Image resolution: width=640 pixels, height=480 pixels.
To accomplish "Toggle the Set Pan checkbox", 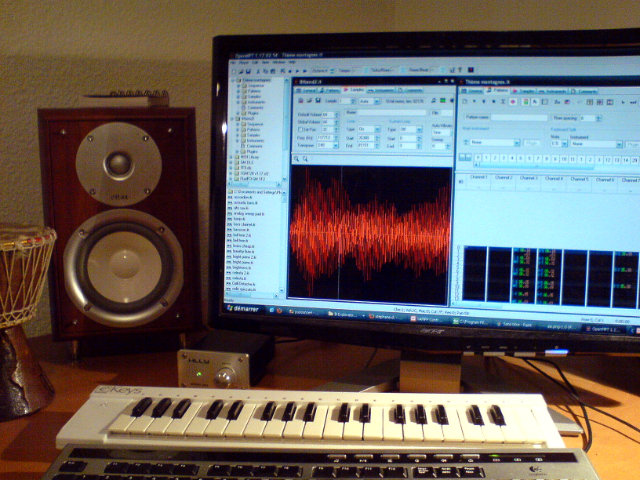I will coord(301,130).
